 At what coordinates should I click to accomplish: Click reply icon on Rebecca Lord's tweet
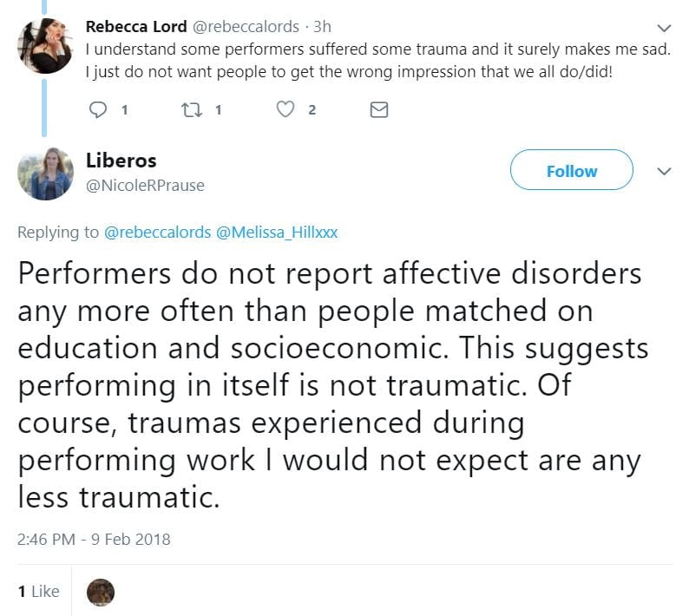pyautogui.click(x=99, y=110)
